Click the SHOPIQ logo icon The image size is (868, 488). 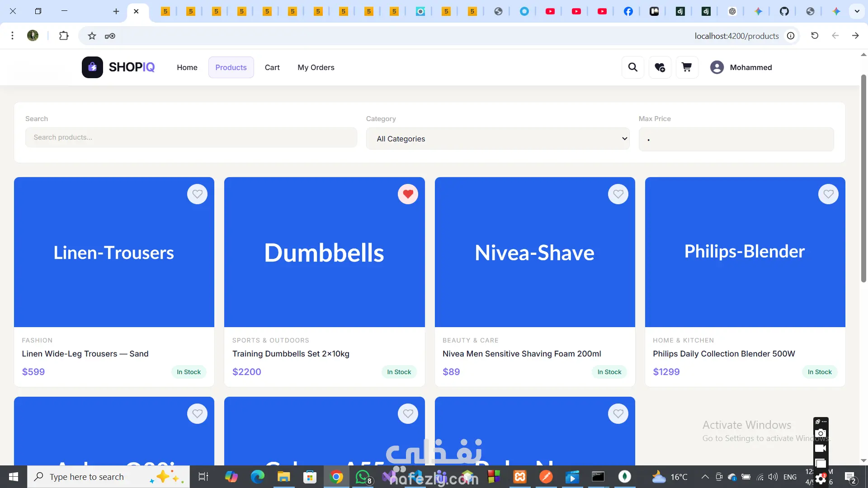click(92, 67)
